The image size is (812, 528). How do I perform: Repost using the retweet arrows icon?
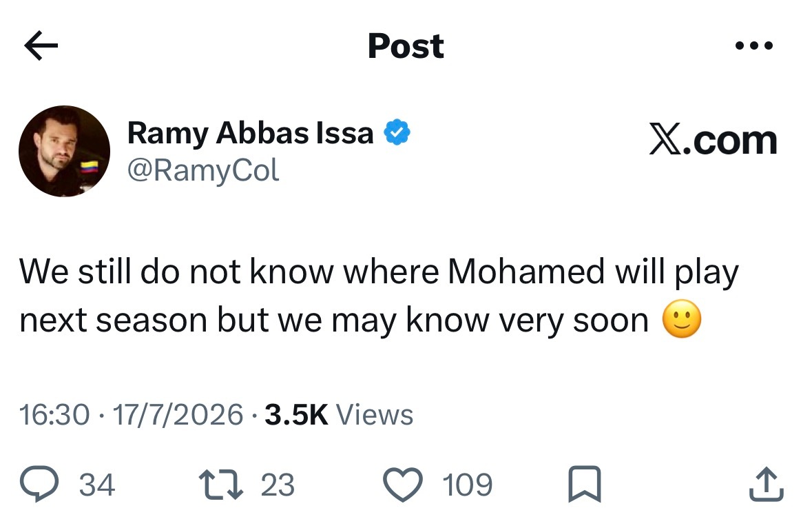tap(221, 484)
